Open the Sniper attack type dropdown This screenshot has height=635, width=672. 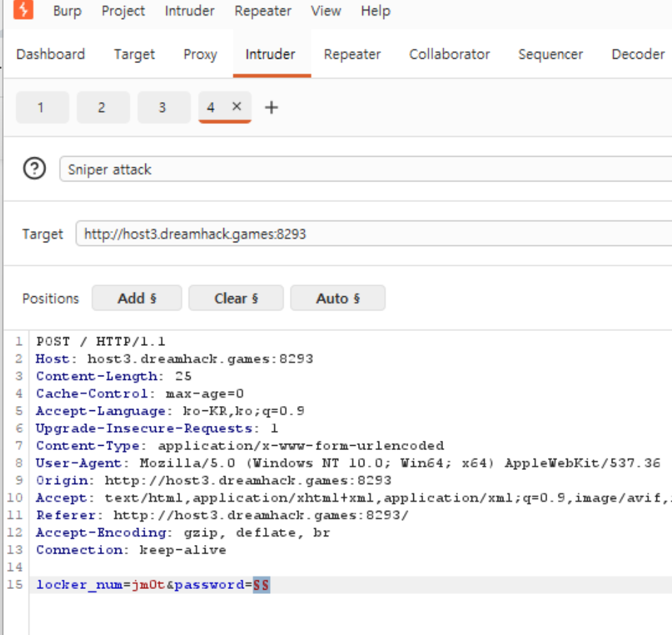tap(366, 169)
